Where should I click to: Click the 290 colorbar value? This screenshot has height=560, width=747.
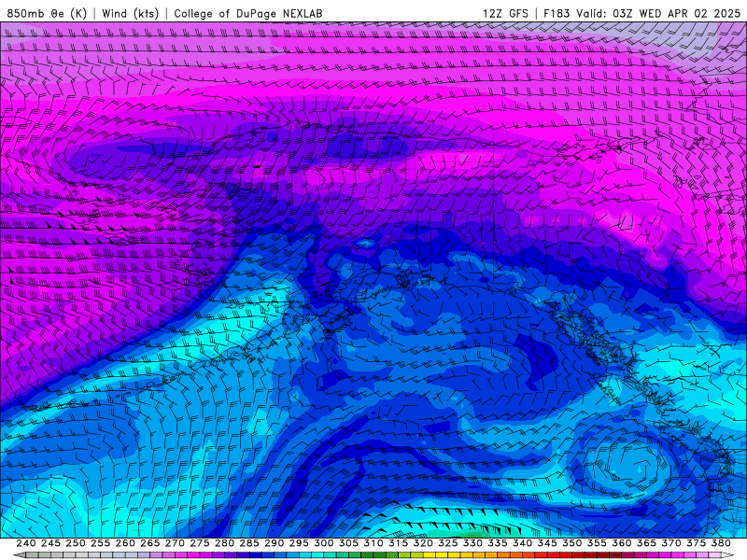coord(274,543)
